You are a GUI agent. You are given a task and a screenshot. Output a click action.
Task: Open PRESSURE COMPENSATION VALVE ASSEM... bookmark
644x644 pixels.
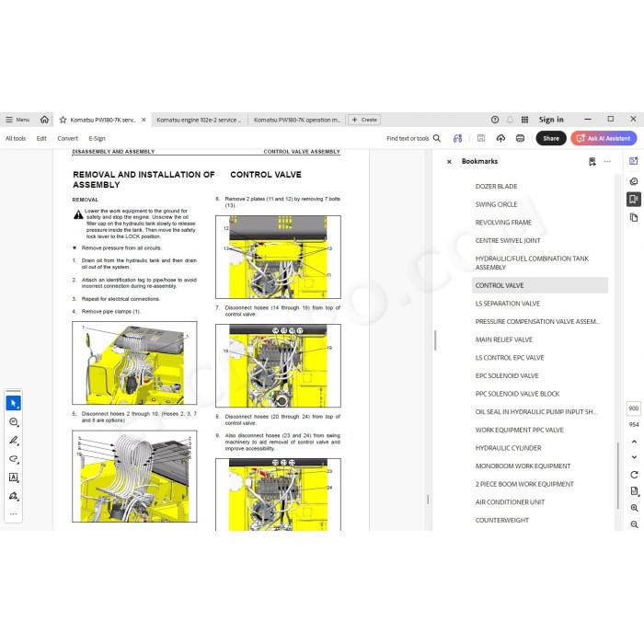537,322
